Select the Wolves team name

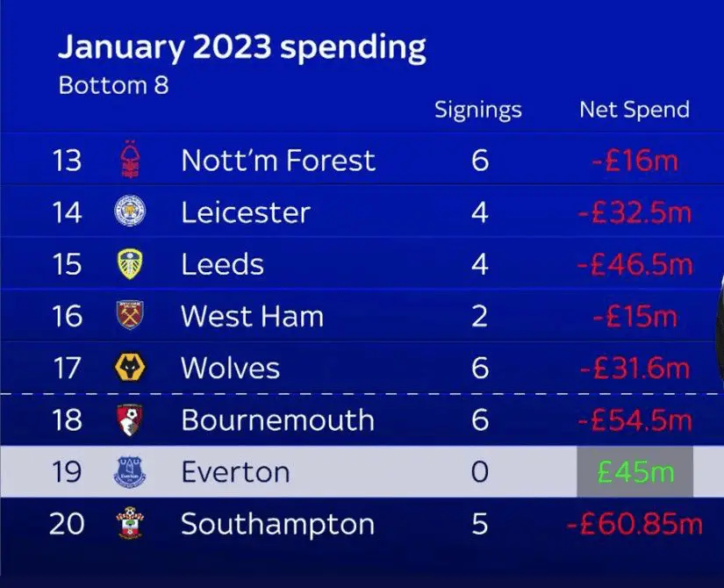pos(230,368)
